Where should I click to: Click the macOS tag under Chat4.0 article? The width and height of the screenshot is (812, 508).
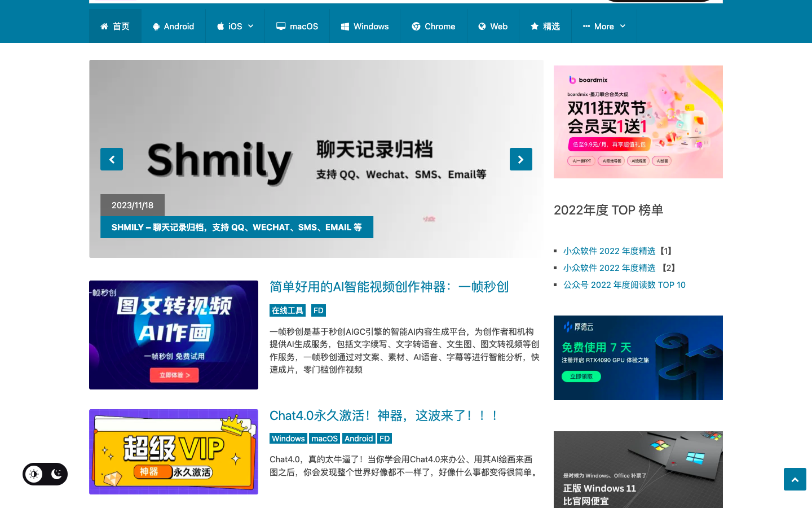point(325,439)
